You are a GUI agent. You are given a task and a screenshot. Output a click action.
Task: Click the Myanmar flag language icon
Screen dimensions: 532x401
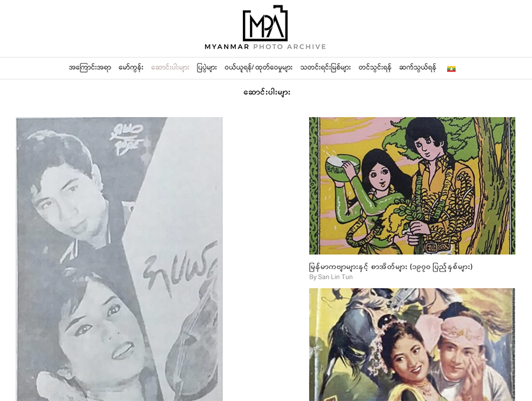[x=451, y=69]
